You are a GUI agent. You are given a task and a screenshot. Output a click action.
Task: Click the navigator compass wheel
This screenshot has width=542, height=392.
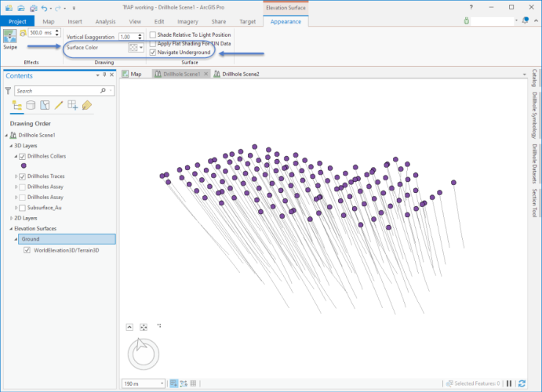pyautogui.click(x=143, y=354)
